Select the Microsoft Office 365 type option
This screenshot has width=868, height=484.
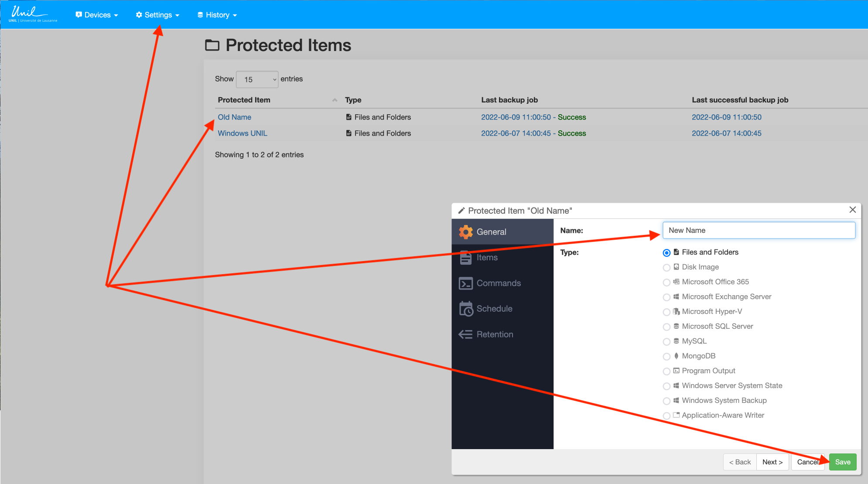(x=666, y=282)
